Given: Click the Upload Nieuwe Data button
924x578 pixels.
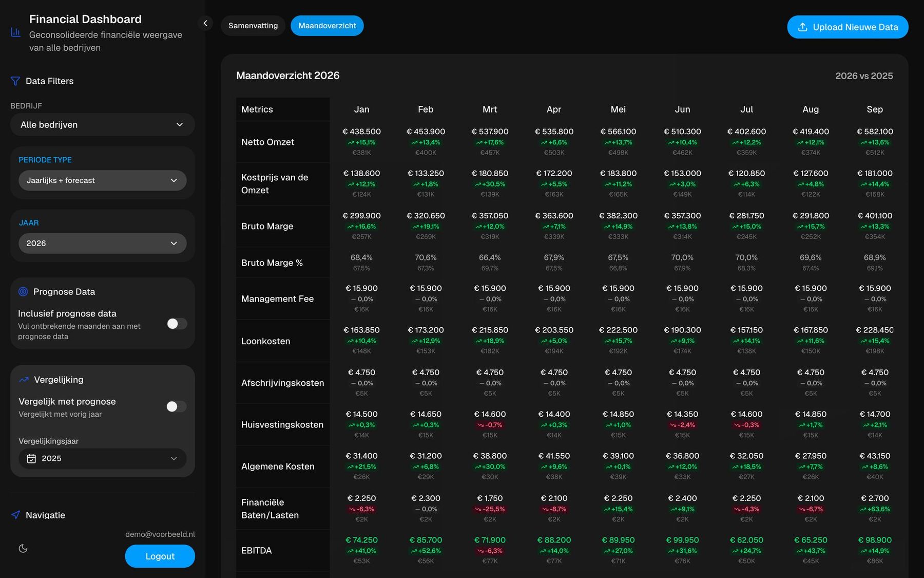Looking at the screenshot, I should click(848, 27).
